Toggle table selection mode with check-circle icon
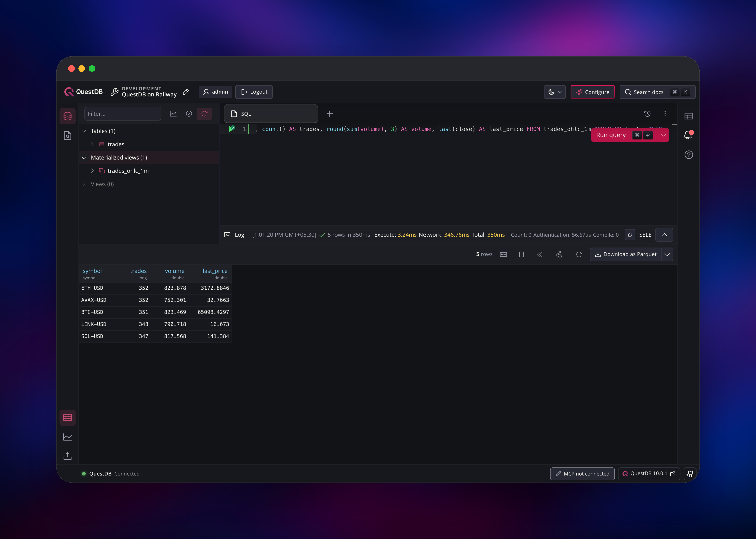 pos(189,114)
